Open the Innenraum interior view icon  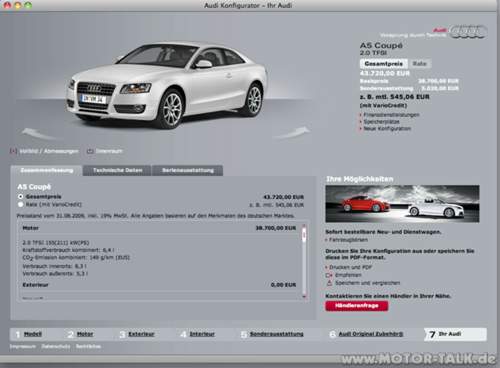click(x=90, y=151)
